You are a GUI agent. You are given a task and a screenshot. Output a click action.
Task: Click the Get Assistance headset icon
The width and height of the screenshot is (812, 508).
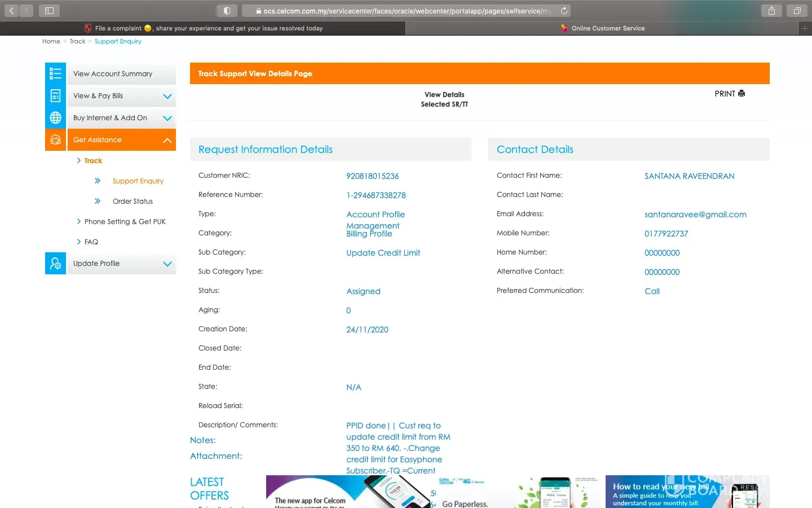point(55,140)
